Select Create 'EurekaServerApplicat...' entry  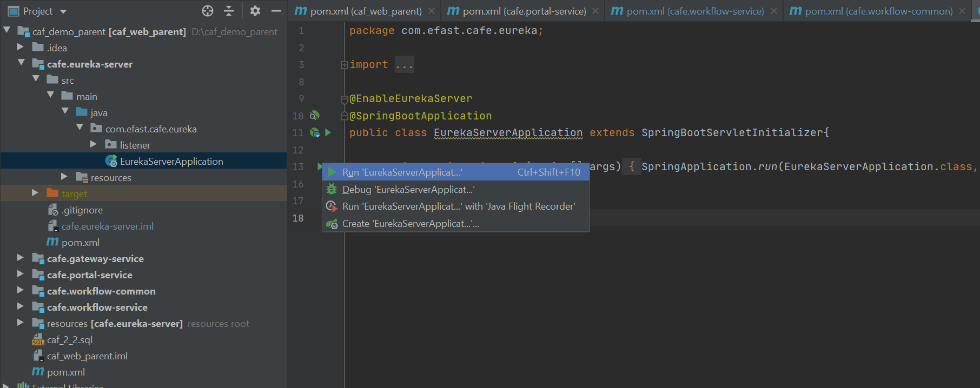[x=455, y=224]
